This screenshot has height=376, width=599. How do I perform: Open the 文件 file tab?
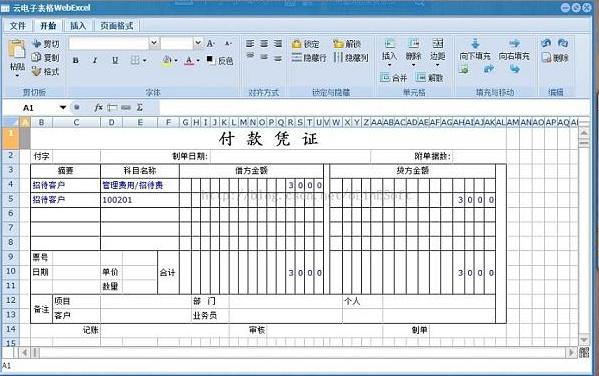pos(18,26)
